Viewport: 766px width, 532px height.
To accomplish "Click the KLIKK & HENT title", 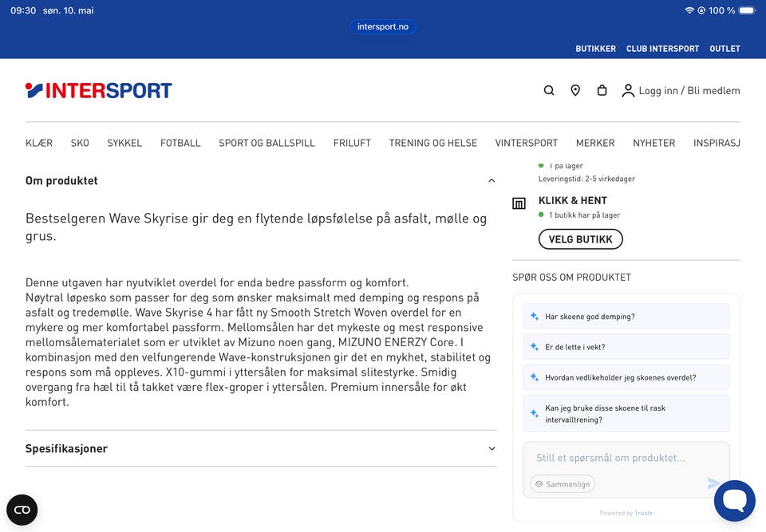I will [x=573, y=200].
